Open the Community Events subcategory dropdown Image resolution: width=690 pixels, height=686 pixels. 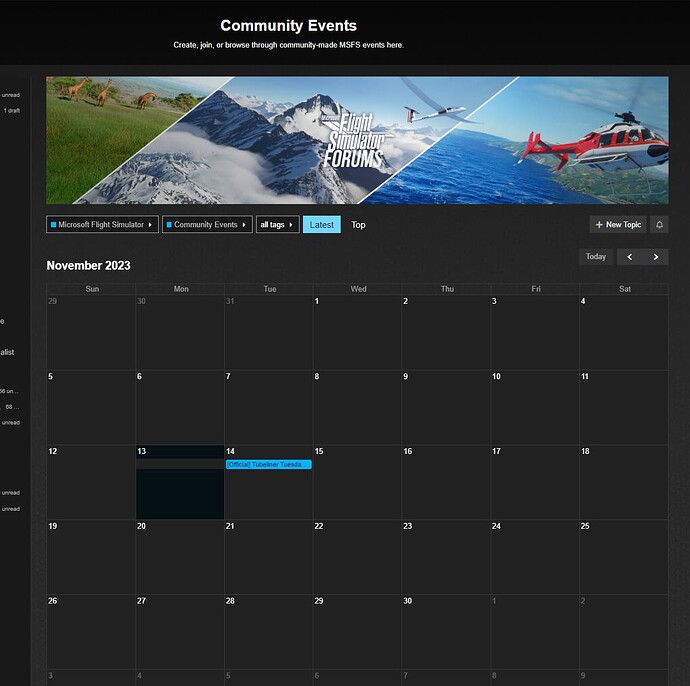(207, 224)
